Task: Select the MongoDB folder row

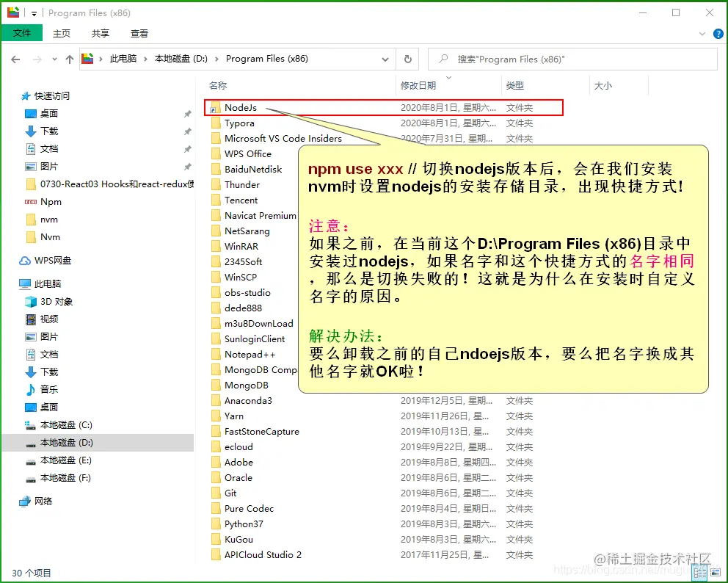Action: [240, 385]
